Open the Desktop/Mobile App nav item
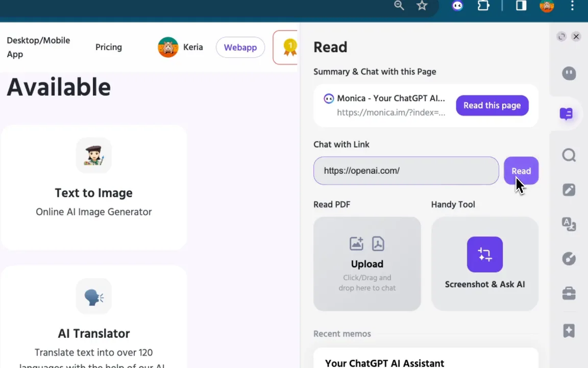Viewport: 588px width, 368px height. click(x=38, y=48)
